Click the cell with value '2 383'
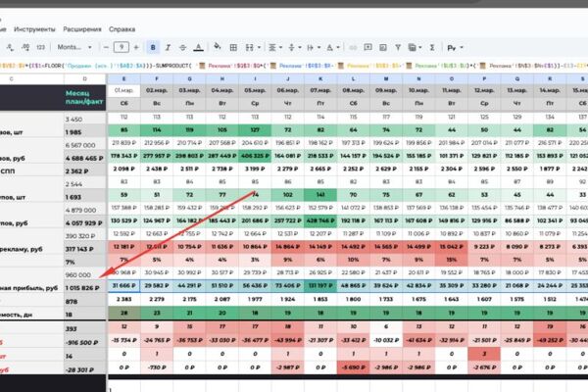588x392 pixels. 123,299
